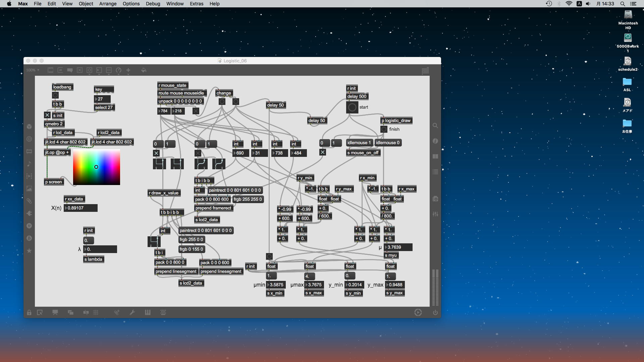Click the paint bucket format icon
644x362 pixels.
(144, 70)
